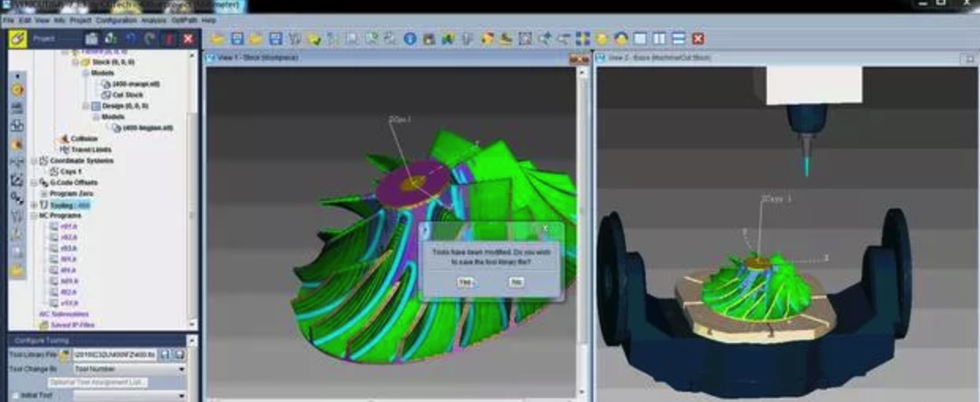The image size is (980, 402).
Task: Toggle the Initial Tool checkbox
Action: pyautogui.click(x=15, y=396)
